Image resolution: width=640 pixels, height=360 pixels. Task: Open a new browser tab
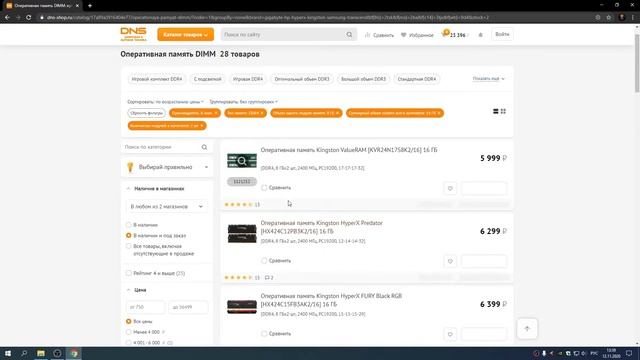pyautogui.click(x=90, y=6)
